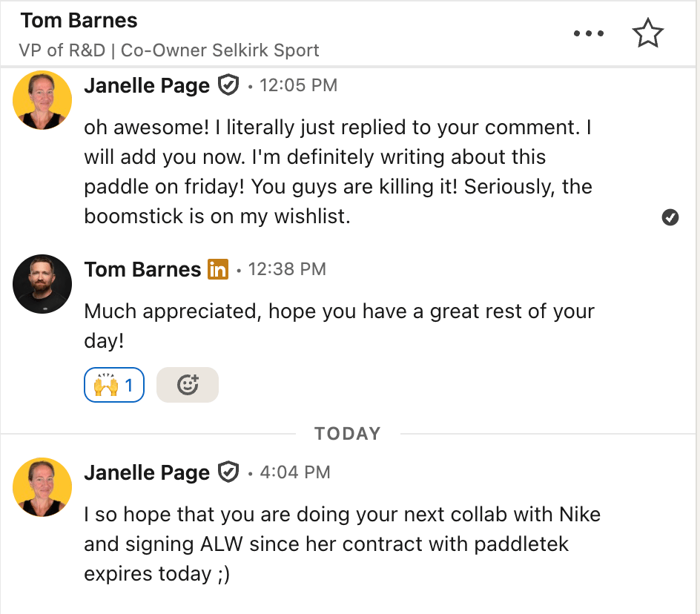Star this conversation with Tom Barnes

tap(647, 34)
